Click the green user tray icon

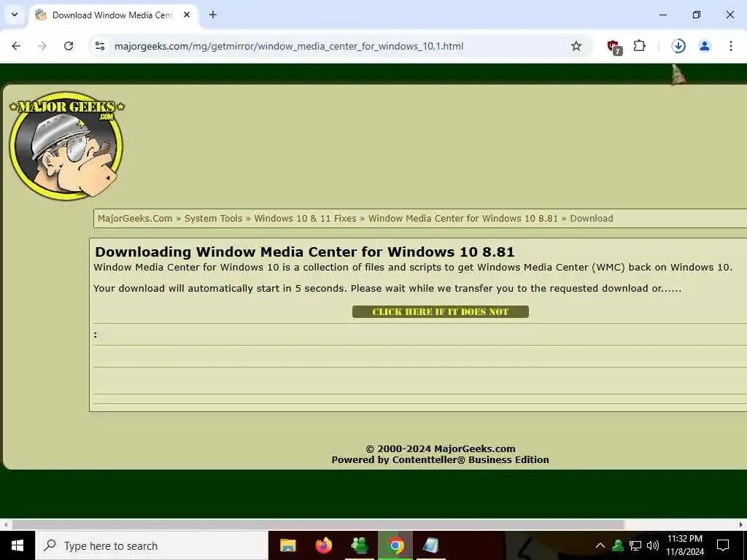pos(618,545)
